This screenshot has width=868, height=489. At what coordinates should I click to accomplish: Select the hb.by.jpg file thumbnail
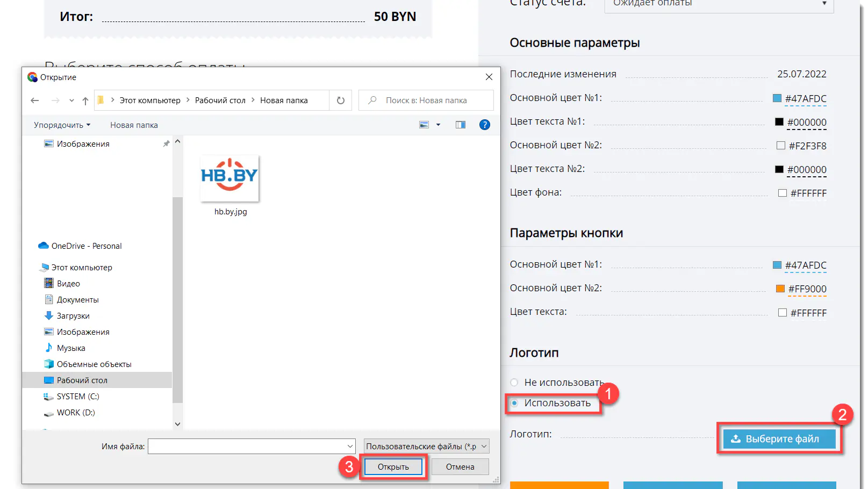point(230,178)
